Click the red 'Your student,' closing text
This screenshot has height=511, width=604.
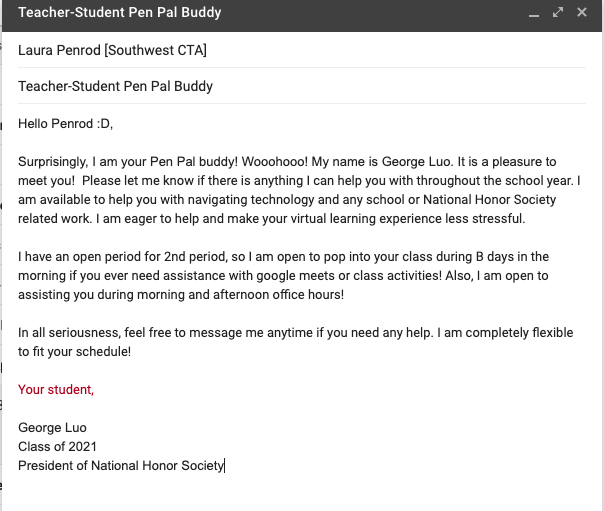(x=56, y=389)
